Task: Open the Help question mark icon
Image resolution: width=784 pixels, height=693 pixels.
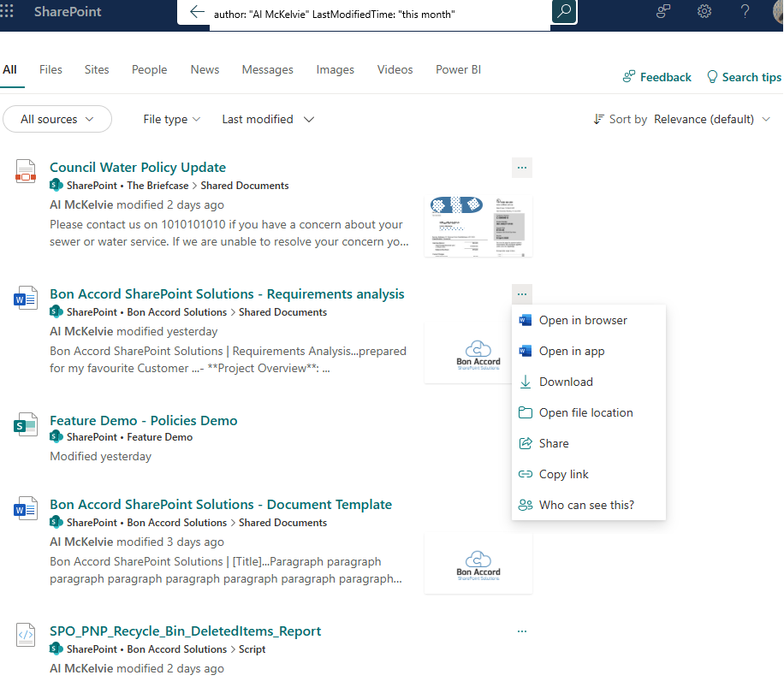Action: (x=745, y=11)
